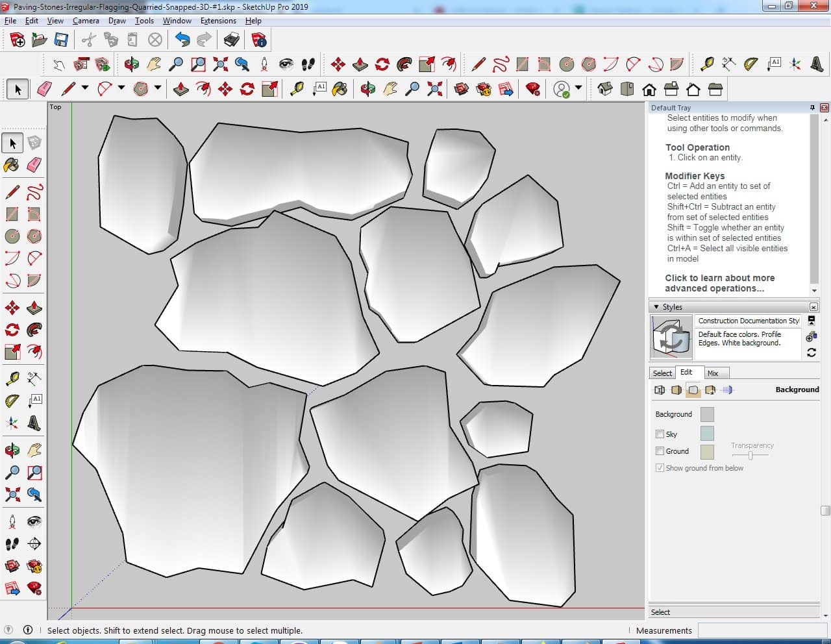Enable the Sky checkbox
This screenshot has height=644, width=831.
(660, 434)
